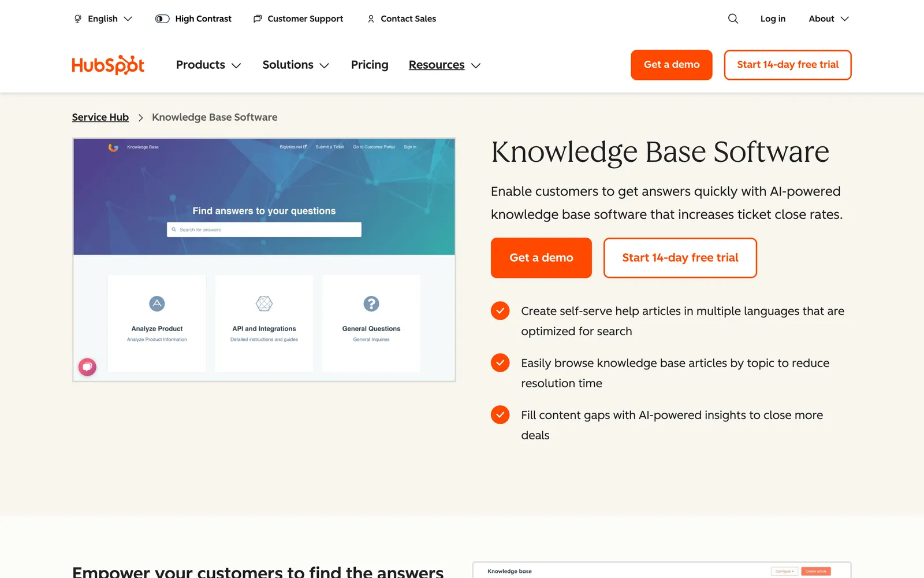Click the Configure button in bottom preview
The height and width of the screenshot is (578, 924).
pyautogui.click(x=784, y=571)
